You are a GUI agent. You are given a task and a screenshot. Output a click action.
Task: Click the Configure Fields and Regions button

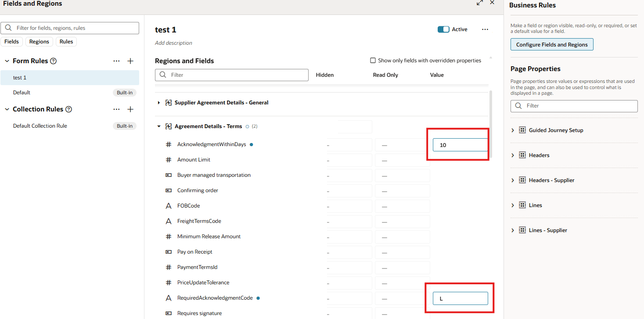551,44
